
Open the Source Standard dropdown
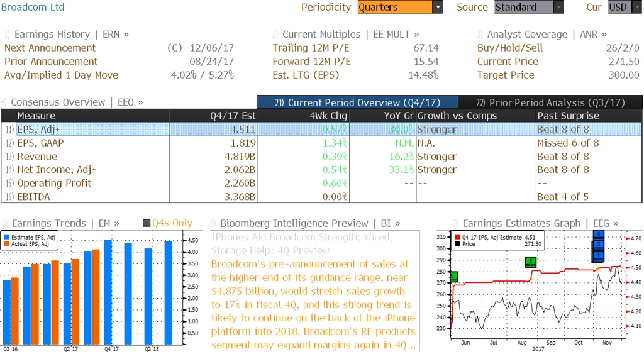pyautogui.click(x=528, y=7)
